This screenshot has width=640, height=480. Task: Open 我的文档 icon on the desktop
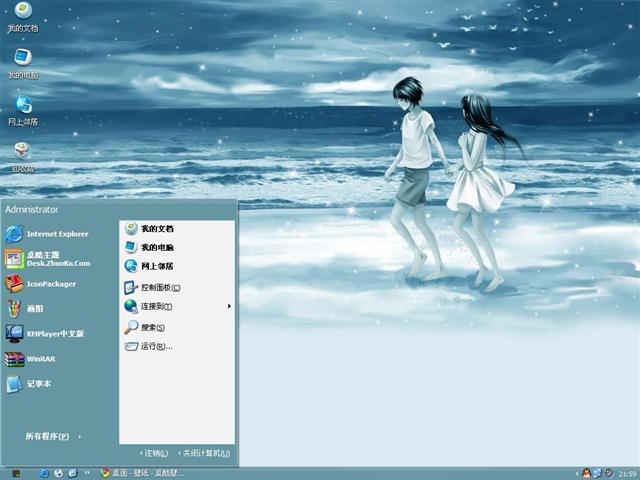click(x=23, y=17)
